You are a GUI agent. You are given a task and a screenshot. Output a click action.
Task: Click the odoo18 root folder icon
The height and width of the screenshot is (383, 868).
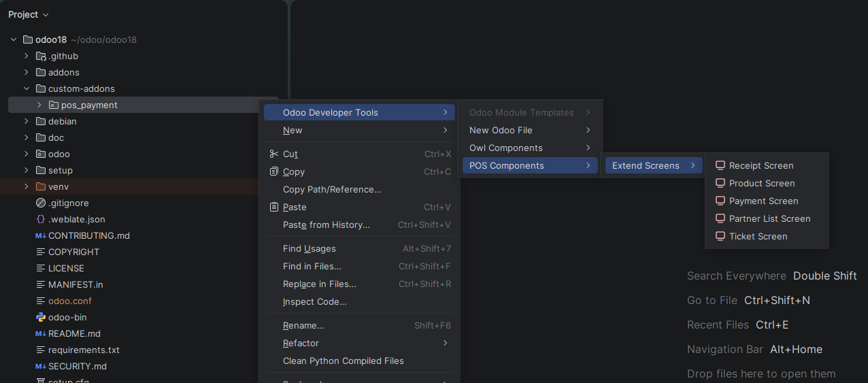28,39
